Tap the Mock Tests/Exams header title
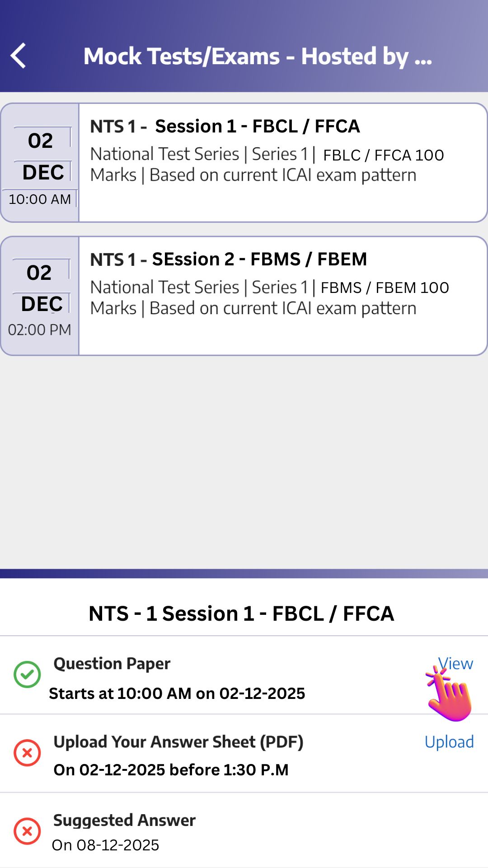 (258, 57)
